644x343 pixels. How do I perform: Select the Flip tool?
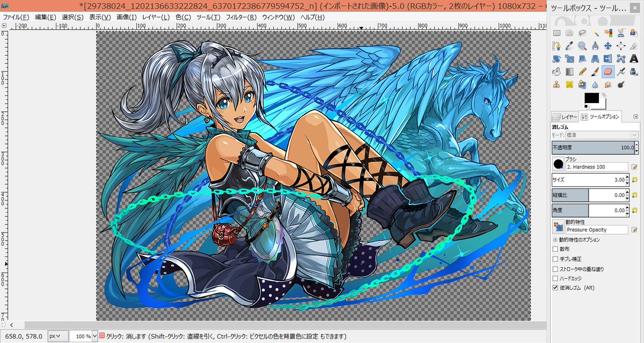click(x=608, y=59)
